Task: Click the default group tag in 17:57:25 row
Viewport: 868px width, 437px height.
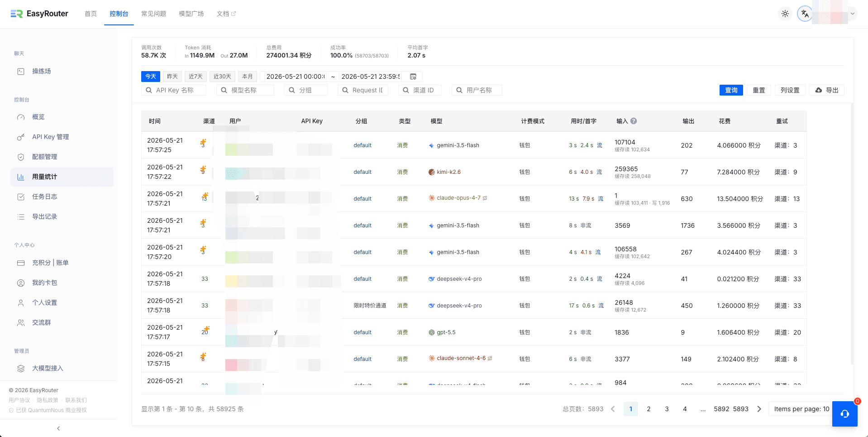Action: (362, 145)
